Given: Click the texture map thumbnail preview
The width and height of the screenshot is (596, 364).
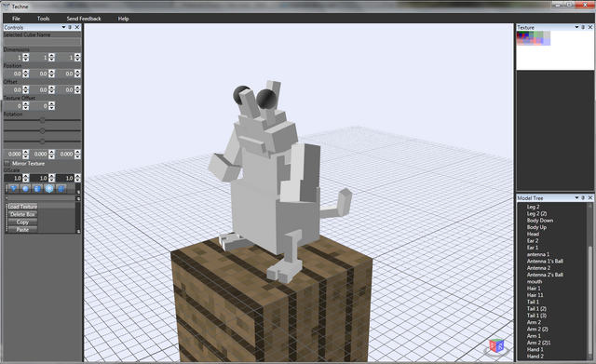Looking at the screenshot, I should pyautogui.click(x=534, y=38).
